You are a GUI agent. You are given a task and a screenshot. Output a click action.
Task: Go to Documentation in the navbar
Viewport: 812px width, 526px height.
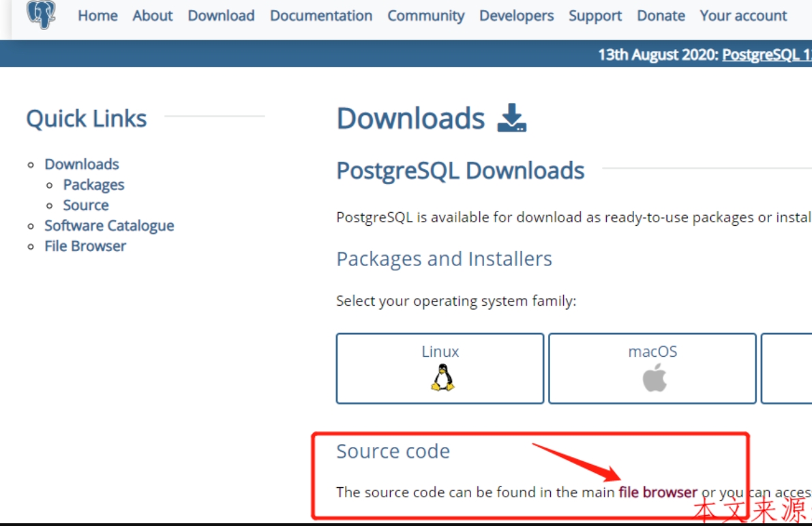(x=321, y=16)
